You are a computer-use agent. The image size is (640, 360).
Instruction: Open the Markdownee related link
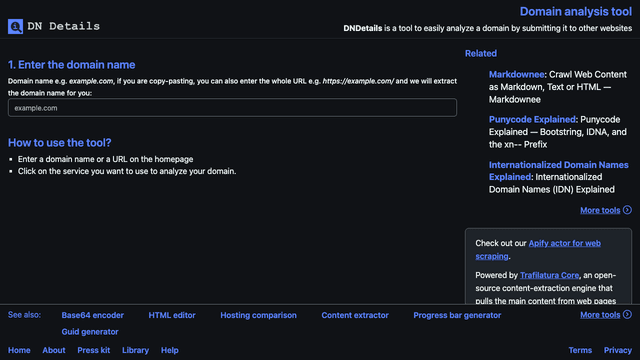tap(516, 75)
